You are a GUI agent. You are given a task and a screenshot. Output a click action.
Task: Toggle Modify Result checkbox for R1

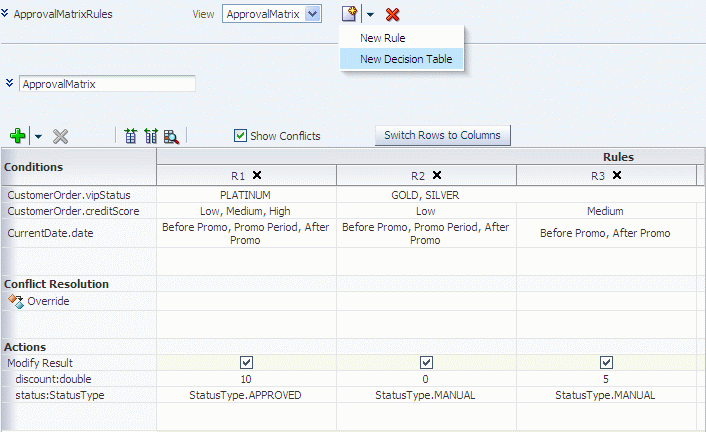246,362
